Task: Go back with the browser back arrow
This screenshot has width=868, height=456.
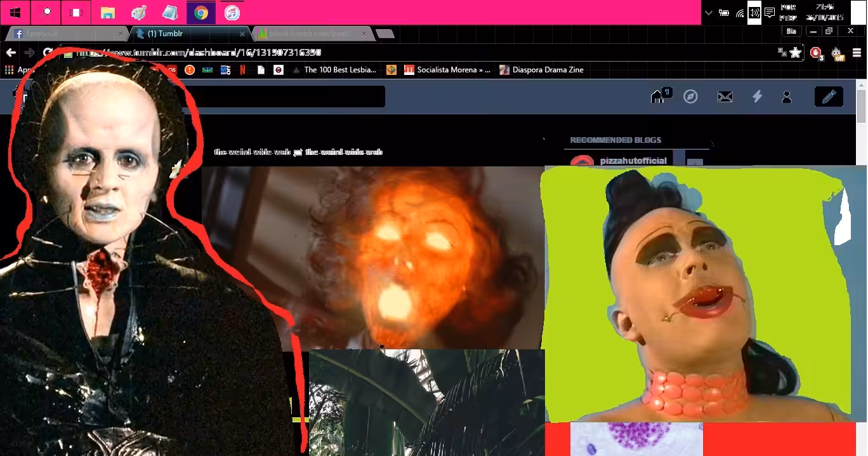Action: coord(11,53)
